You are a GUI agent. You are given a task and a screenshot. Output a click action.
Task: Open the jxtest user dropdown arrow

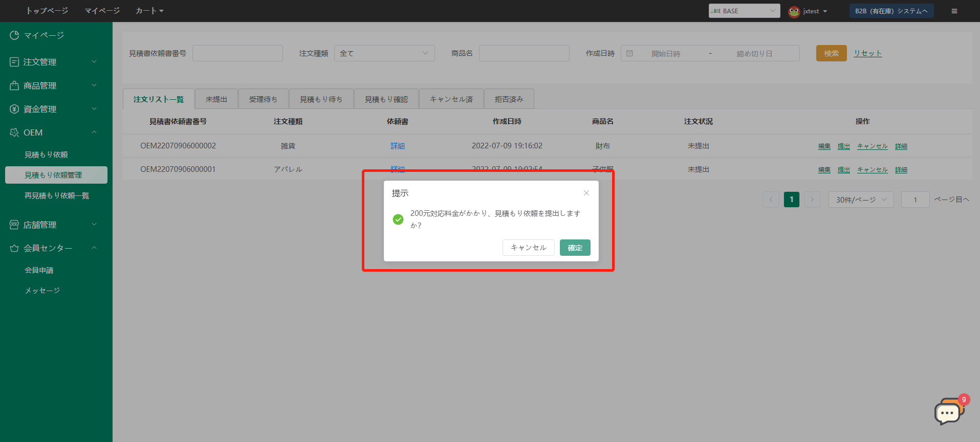tap(825, 11)
